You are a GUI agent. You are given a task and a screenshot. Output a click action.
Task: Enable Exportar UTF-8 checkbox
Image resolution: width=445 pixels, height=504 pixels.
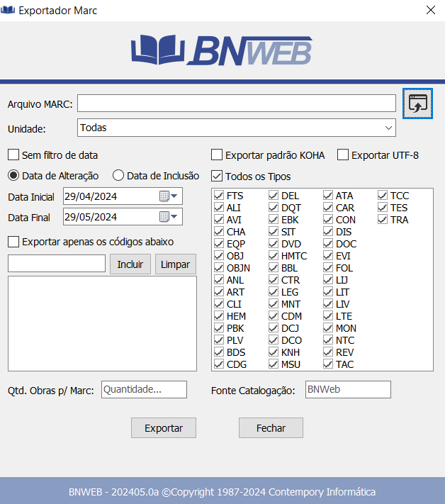click(344, 155)
